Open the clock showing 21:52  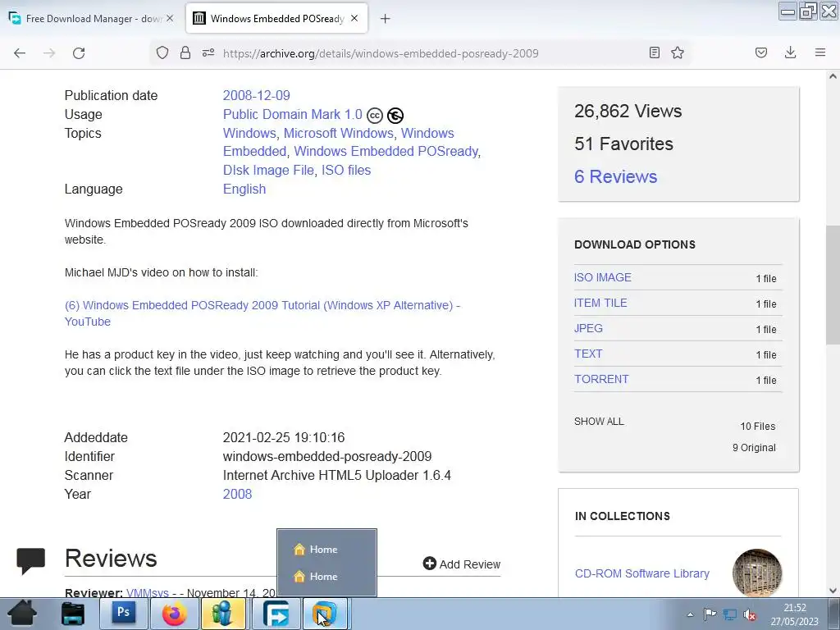click(x=794, y=614)
